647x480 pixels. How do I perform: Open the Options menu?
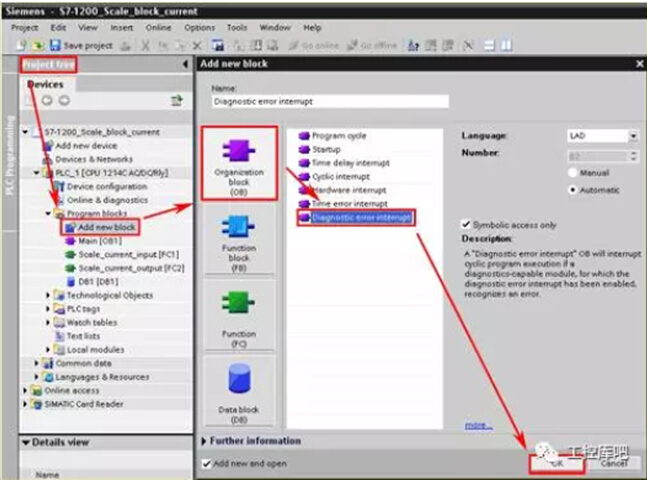(199, 28)
